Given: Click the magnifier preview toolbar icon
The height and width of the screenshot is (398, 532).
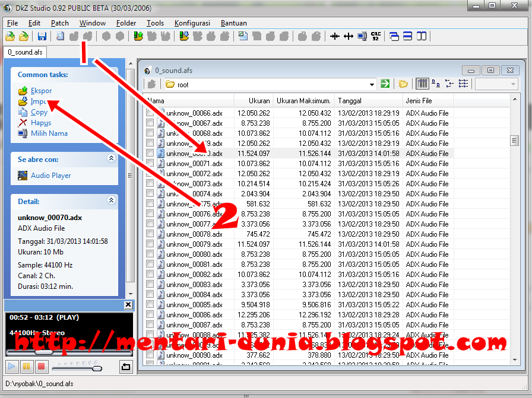Looking at the screenshot, I should point(60,36).
